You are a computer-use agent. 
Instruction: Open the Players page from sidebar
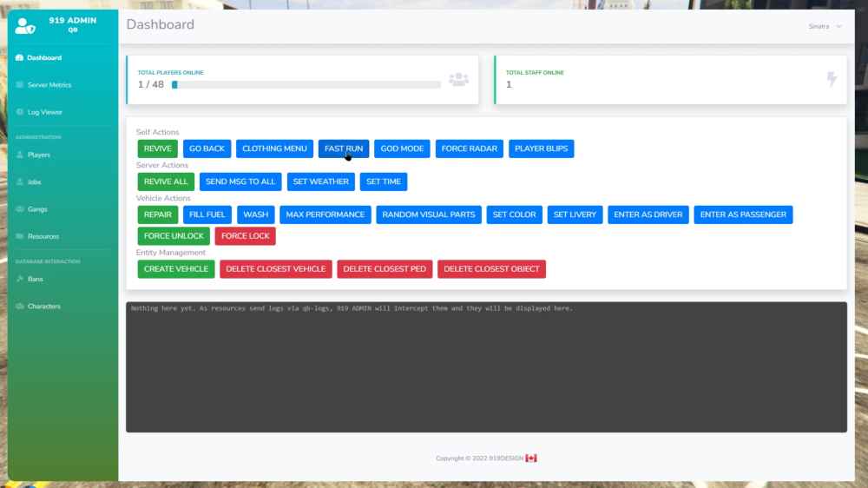pos(38,155)
